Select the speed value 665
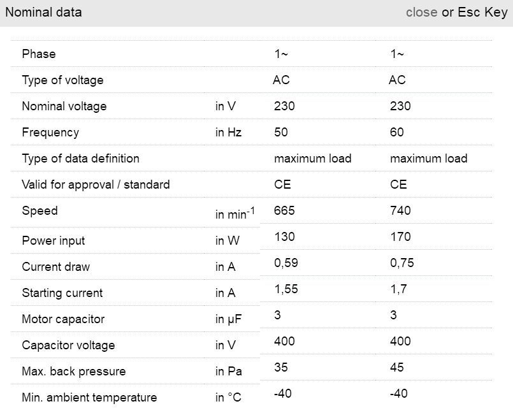 pos(284,210)
